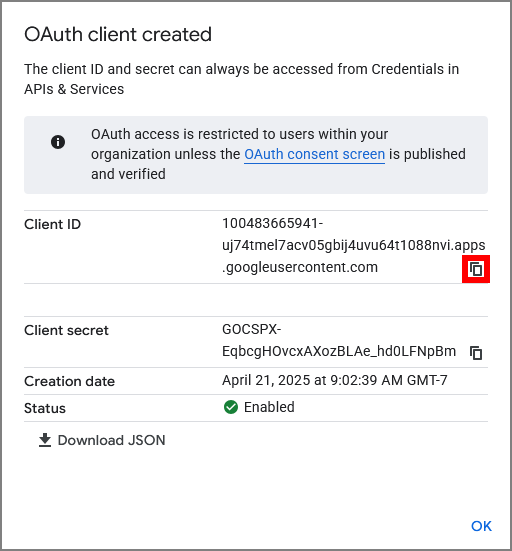Viewport: 512px width, 551px height.
Task: Click the Enabled status text
Action: click(269, 407)
